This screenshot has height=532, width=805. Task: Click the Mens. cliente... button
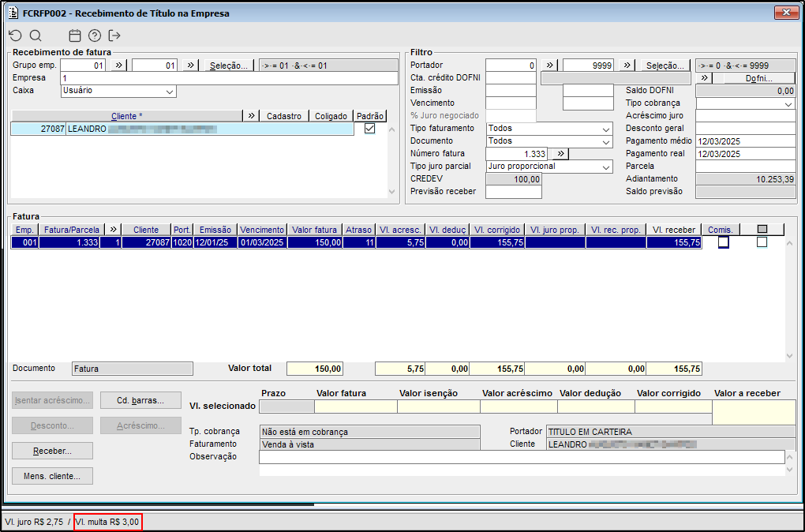(52, 475)
